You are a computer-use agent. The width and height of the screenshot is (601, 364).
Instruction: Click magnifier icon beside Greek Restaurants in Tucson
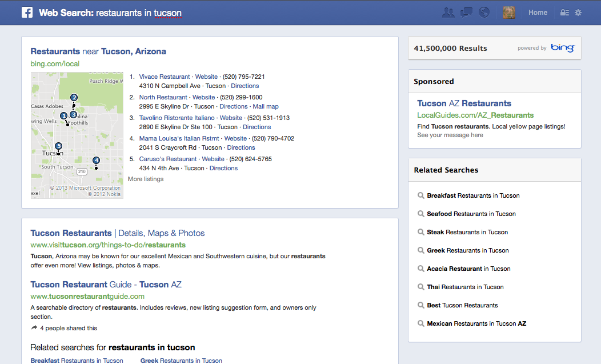tap(421, 250)
